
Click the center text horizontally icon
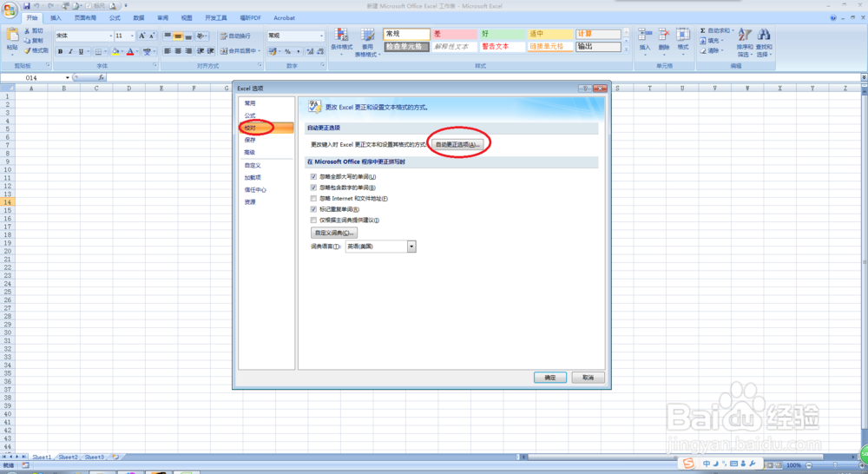[178, 51]
